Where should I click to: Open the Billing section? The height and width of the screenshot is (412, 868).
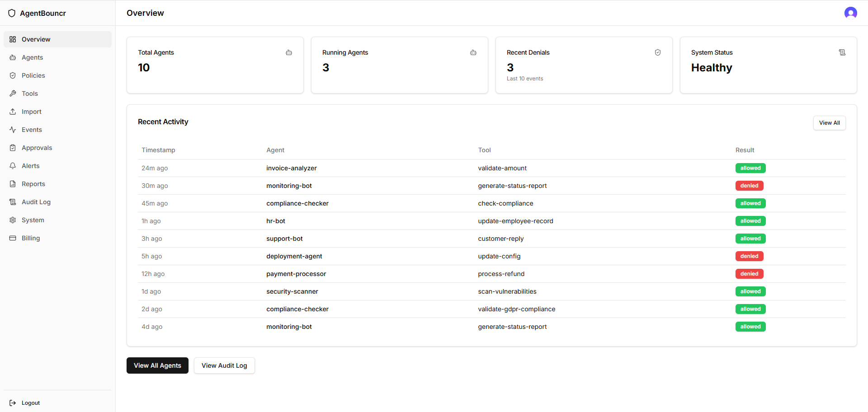point(31,238)
